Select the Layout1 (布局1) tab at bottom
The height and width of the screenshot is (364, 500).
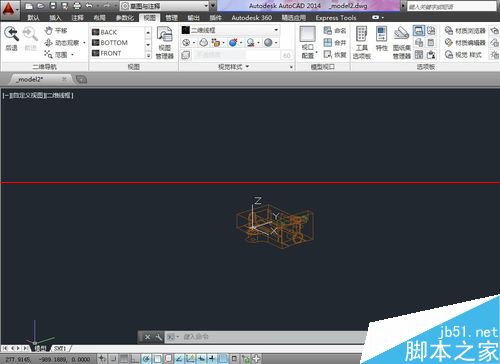(x=60, y=348)
